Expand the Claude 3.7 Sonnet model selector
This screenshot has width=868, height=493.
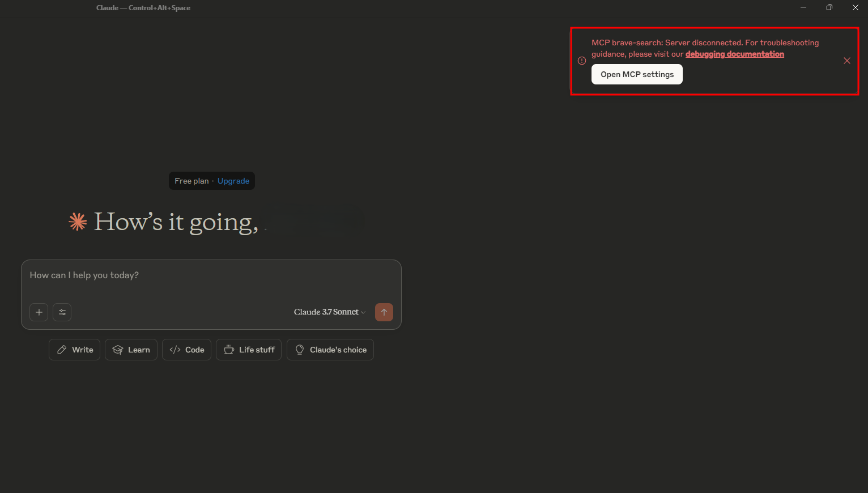click(x=329, y=312)
